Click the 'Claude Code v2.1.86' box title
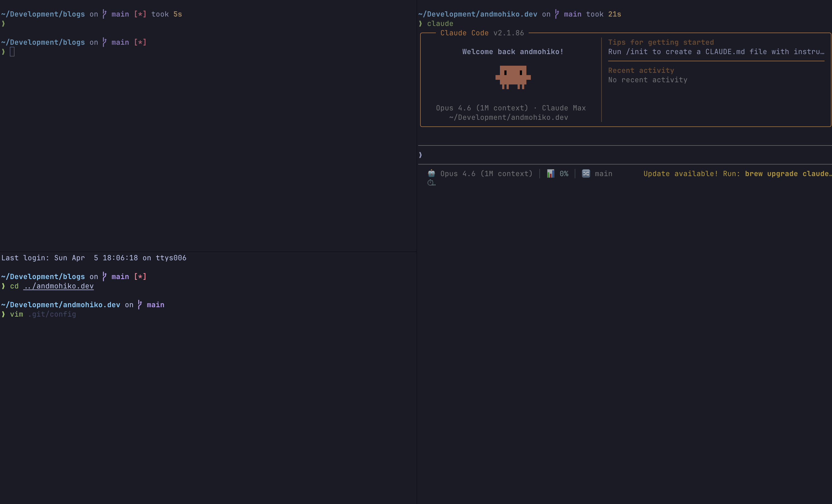 pyautogui.click(x=482, y=33)
